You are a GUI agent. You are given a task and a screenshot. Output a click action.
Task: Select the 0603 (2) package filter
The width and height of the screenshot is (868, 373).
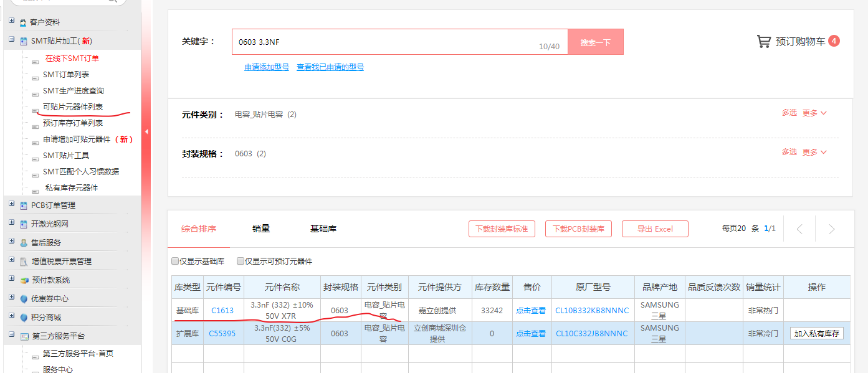(x=250, y=154)
